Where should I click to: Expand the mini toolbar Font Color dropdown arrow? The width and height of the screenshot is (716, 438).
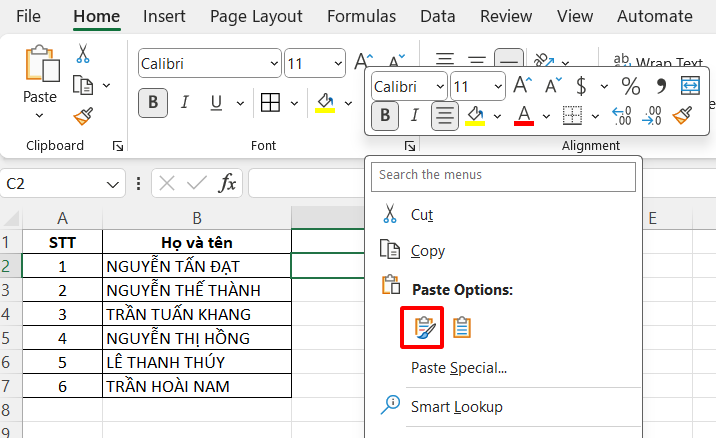coord(546,116)
